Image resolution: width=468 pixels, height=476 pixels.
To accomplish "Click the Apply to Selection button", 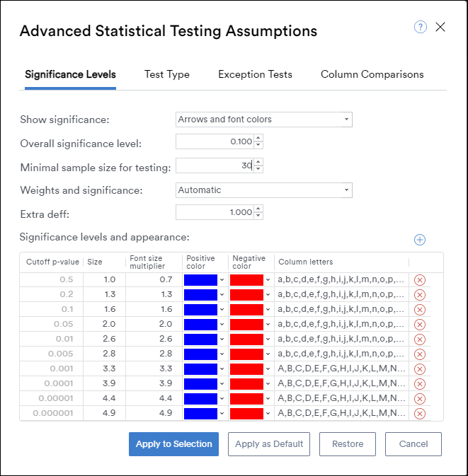I will 174,444.
